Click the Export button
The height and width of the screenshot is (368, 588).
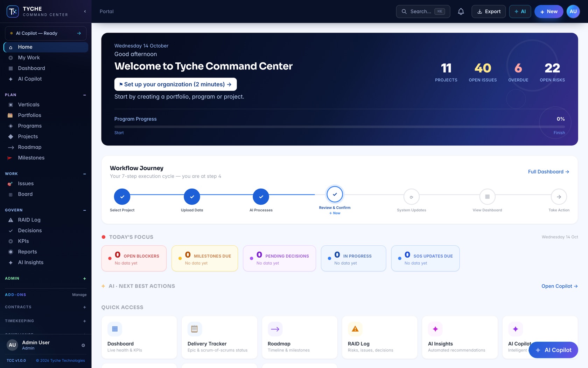[x=489, y=12]
